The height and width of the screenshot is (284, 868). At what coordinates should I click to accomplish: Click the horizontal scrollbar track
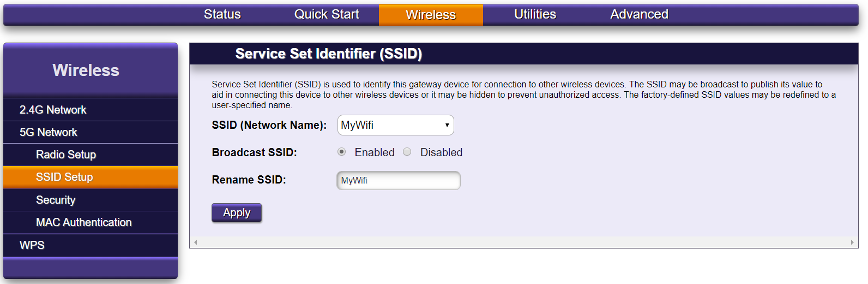pos(523,242)
